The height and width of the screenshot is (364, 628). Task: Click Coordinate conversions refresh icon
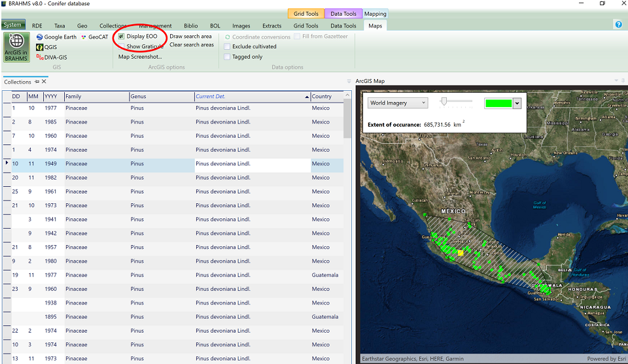tap(228, 37)
